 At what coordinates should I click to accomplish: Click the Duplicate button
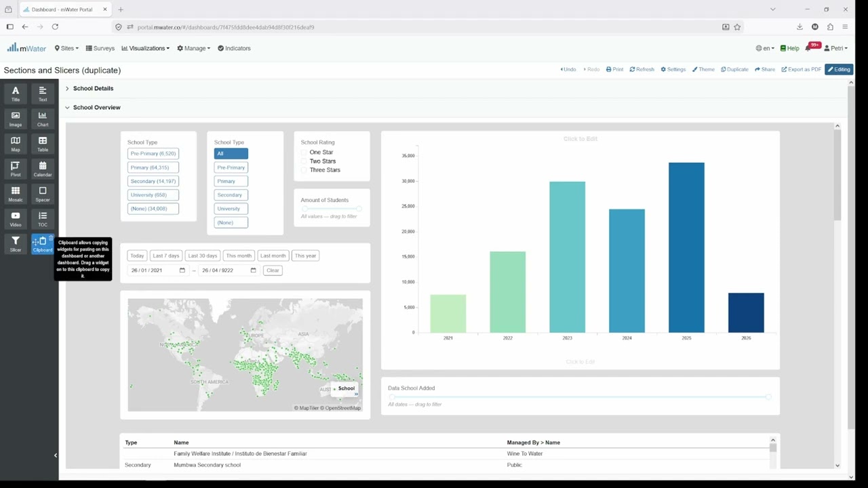click(734, 70)
